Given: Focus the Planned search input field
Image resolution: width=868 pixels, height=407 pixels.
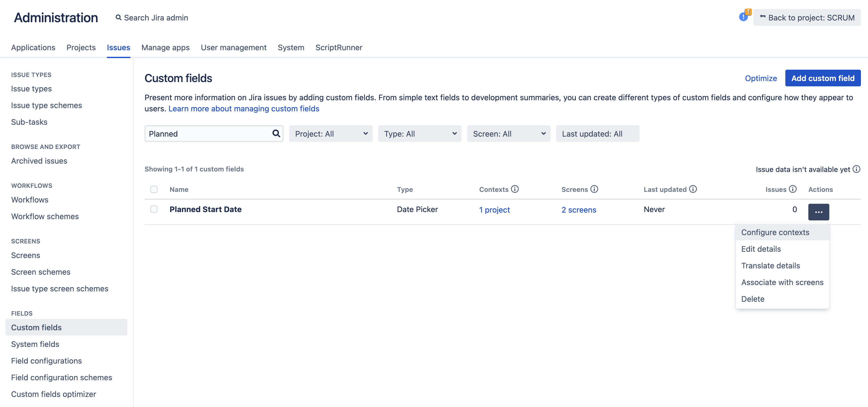Looking at the screenshot, I should [207, 134].
